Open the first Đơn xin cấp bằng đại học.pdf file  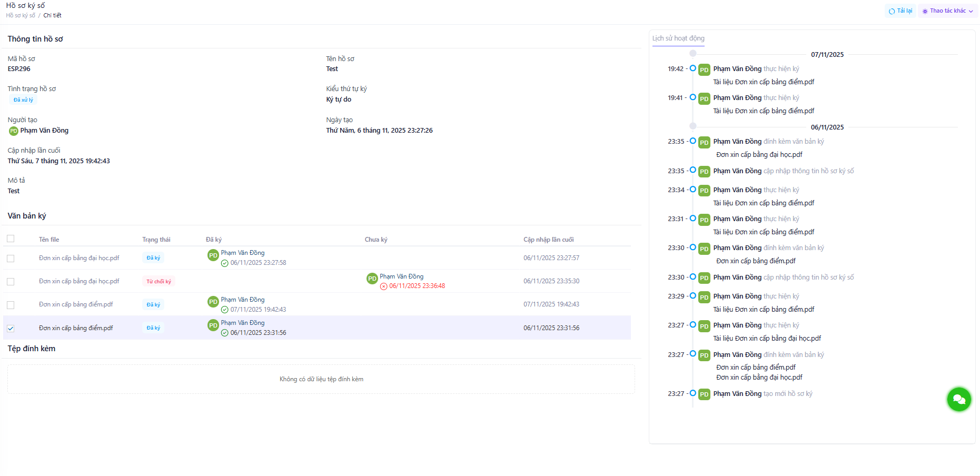pos(79,258)
